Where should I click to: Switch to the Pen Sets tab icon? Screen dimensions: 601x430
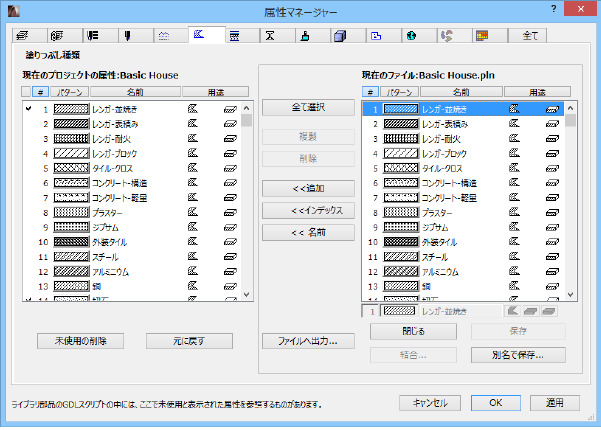100,36
